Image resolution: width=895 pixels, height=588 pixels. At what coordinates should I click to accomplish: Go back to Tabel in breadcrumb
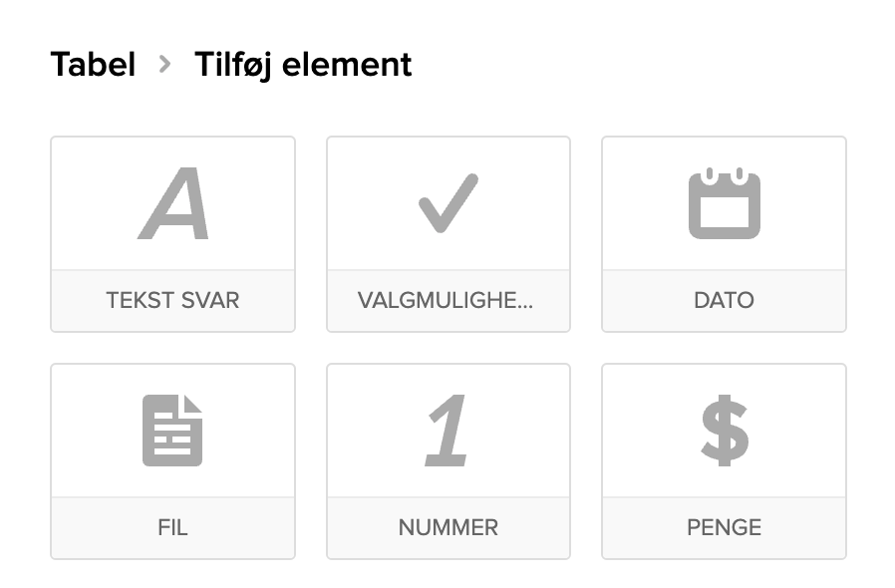tap(93, 66)
